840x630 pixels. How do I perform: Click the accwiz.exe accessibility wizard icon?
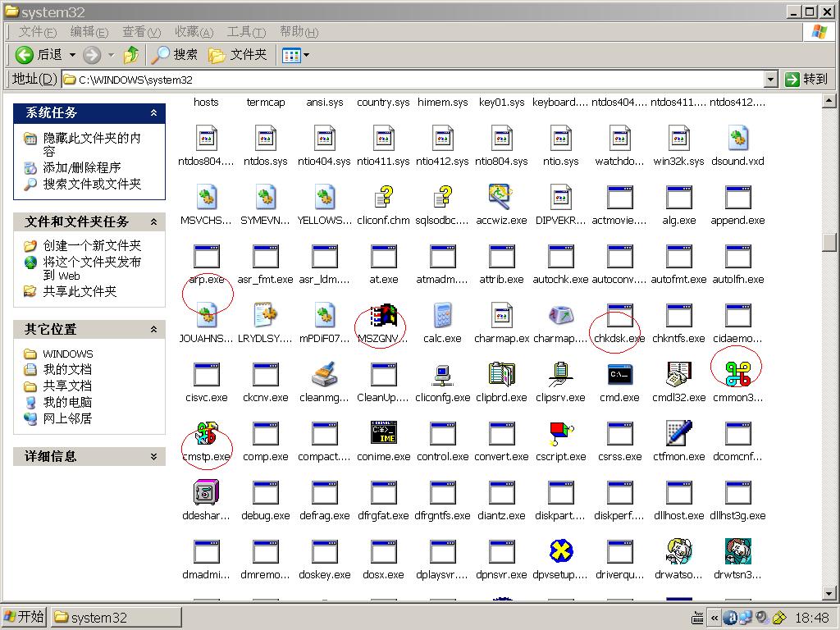tap(501, 197)
